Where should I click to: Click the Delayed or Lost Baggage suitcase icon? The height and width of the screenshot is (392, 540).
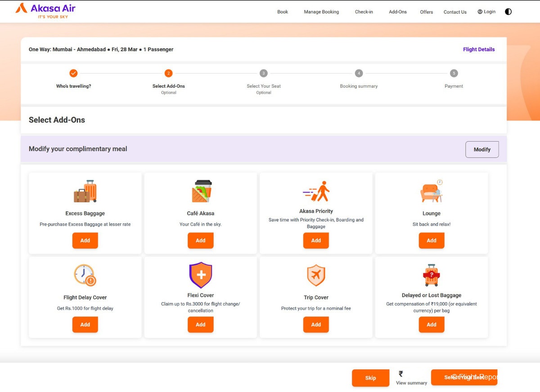click(x=432, y=275)
